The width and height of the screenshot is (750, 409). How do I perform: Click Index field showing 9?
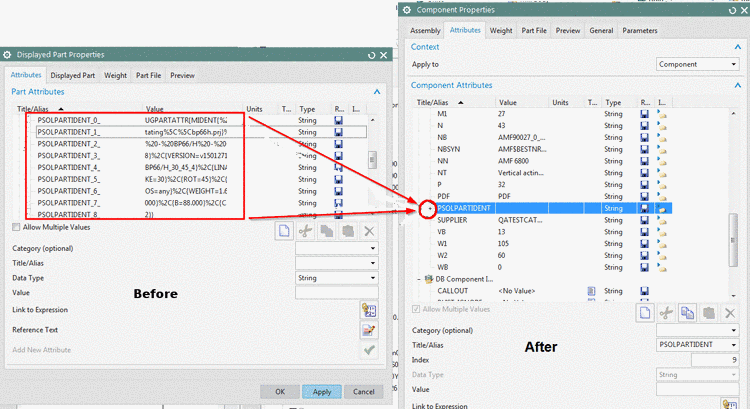[716, 360]
